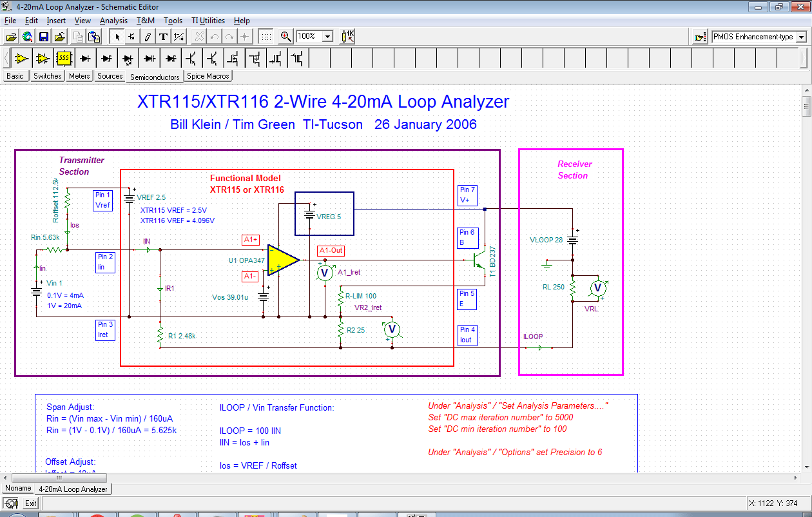Pick the LED diode with arrows

pos(128,59)
